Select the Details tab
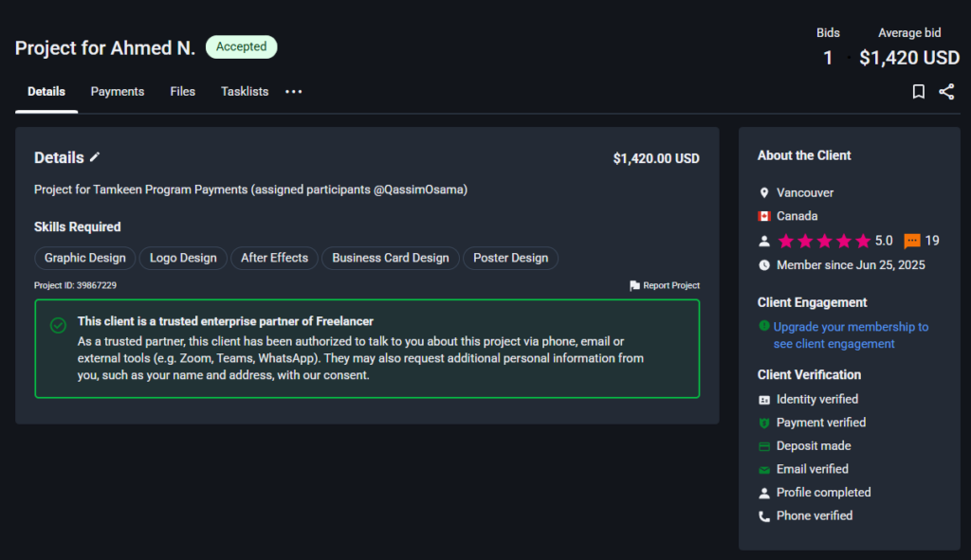The image size is (971, 560). [46, 92]
